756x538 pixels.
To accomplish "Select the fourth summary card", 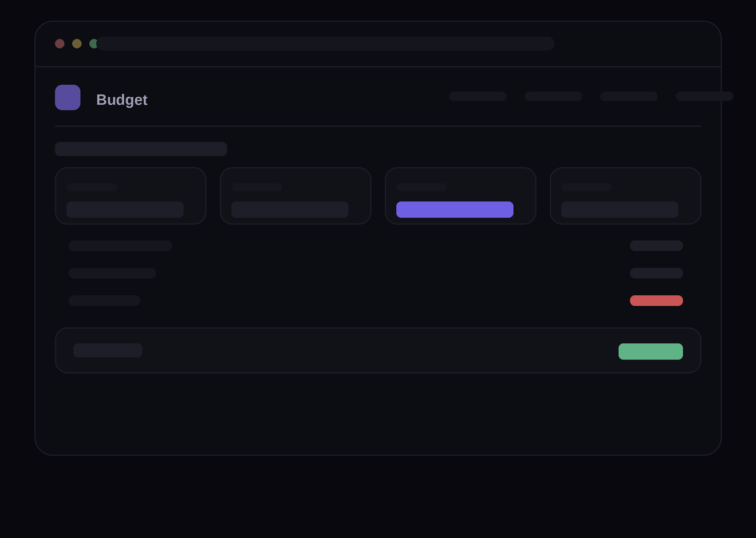I will tap(625, 196).
